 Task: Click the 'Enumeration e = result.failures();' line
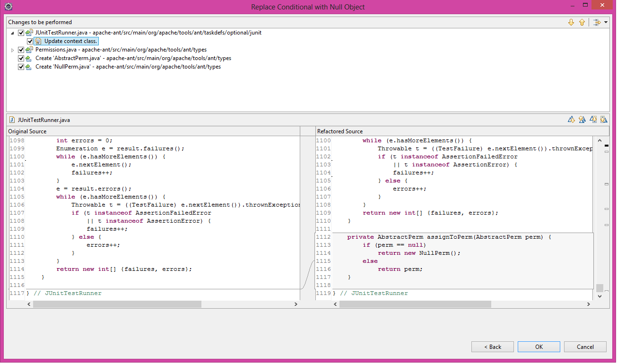[x=120, y=148]
